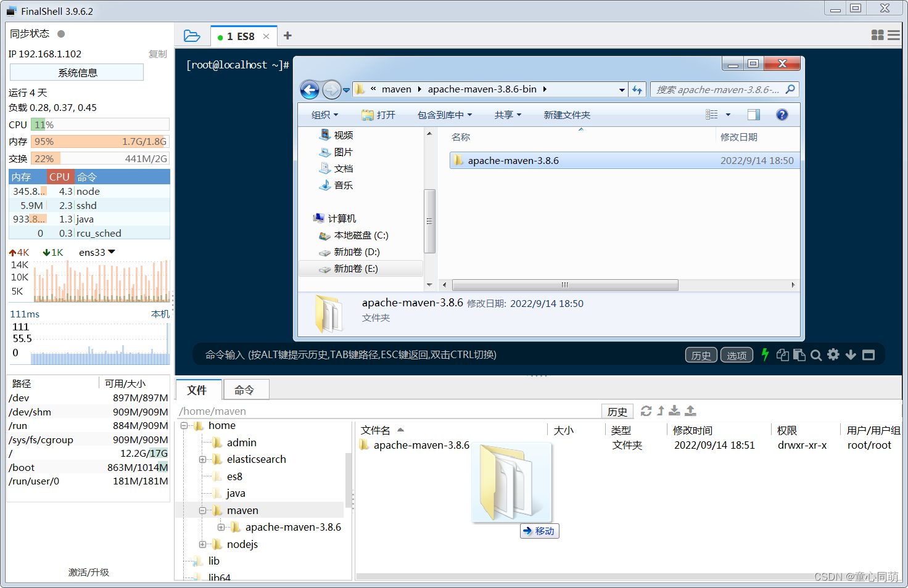
Task: Click 新建文件夹 in Explorer toolbar
Action: point(567,115)
